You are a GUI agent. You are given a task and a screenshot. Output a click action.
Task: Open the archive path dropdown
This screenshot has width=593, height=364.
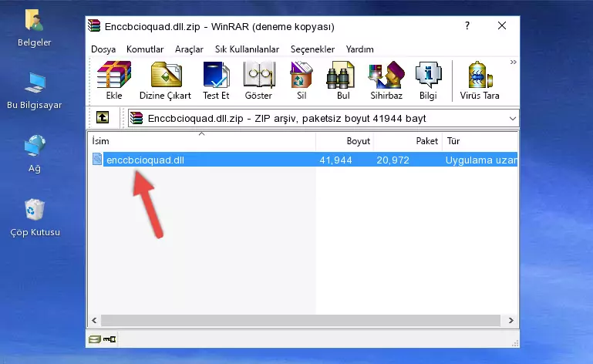coord(513,119)
